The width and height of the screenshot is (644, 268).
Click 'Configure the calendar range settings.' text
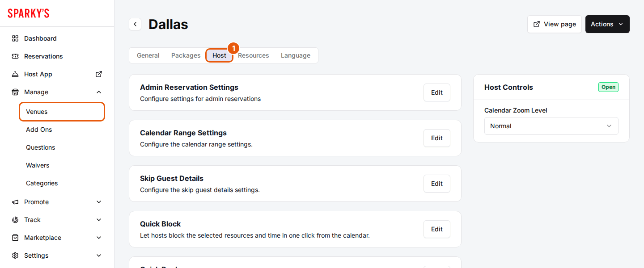196,144
